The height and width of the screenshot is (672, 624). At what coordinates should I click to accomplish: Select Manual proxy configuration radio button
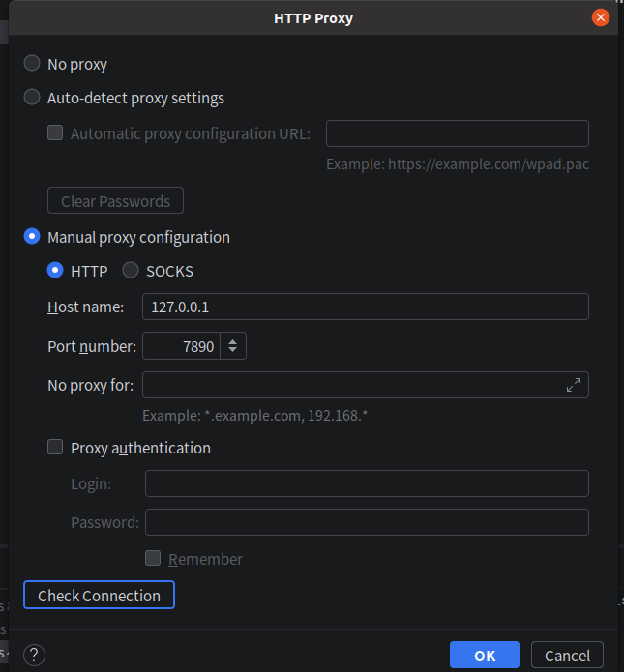click(x=32, y=237)
